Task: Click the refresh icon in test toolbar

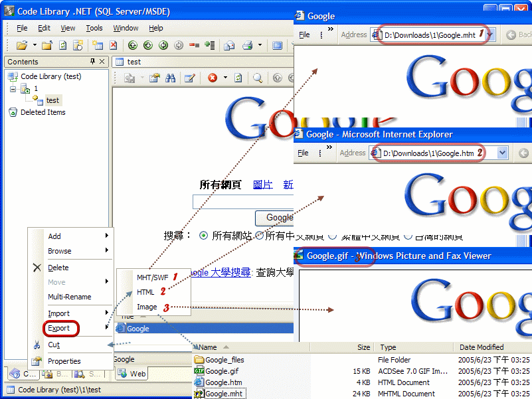Action: coord(238,78)
